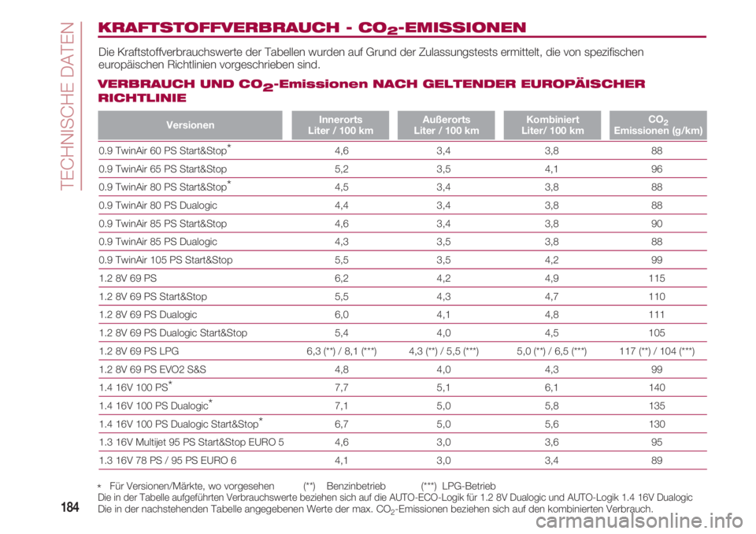Click row label "0.9 TwinAir 85 PS Dualogic"
Screen dimensions: 756x534
click(x=157, y=242)
